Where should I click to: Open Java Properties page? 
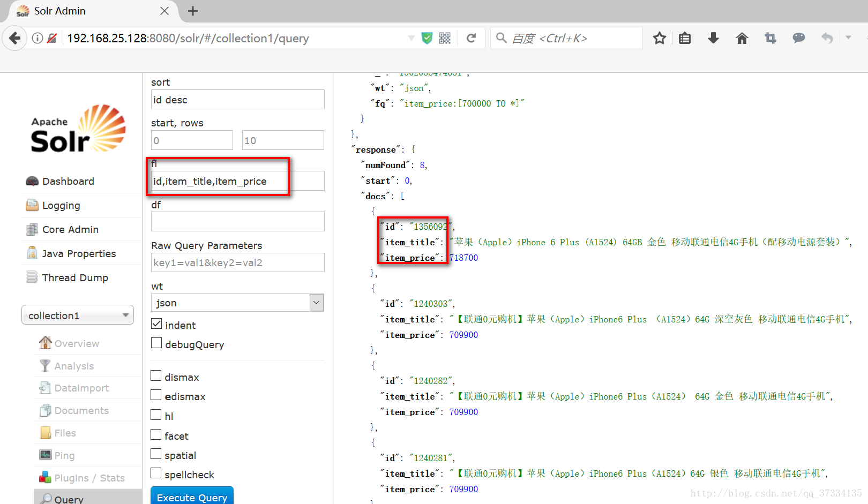point(79,253)
